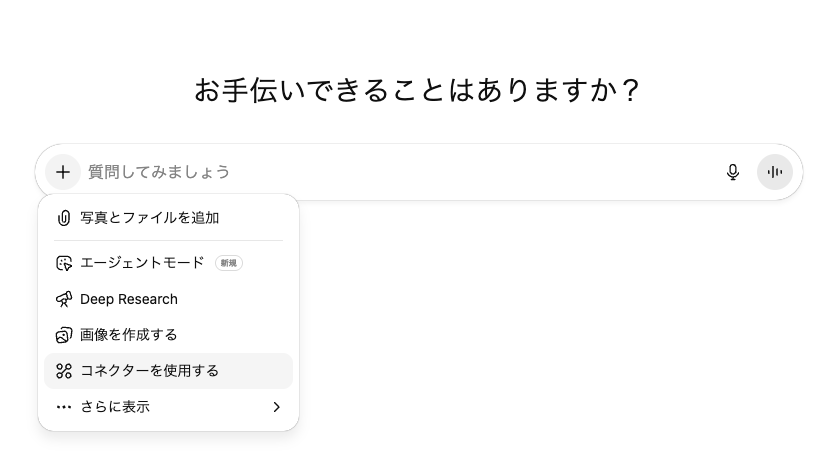Click the plus button in prompt bar
Image resolution: width=822 pixels, height=473 pixels.
(63, 172)
